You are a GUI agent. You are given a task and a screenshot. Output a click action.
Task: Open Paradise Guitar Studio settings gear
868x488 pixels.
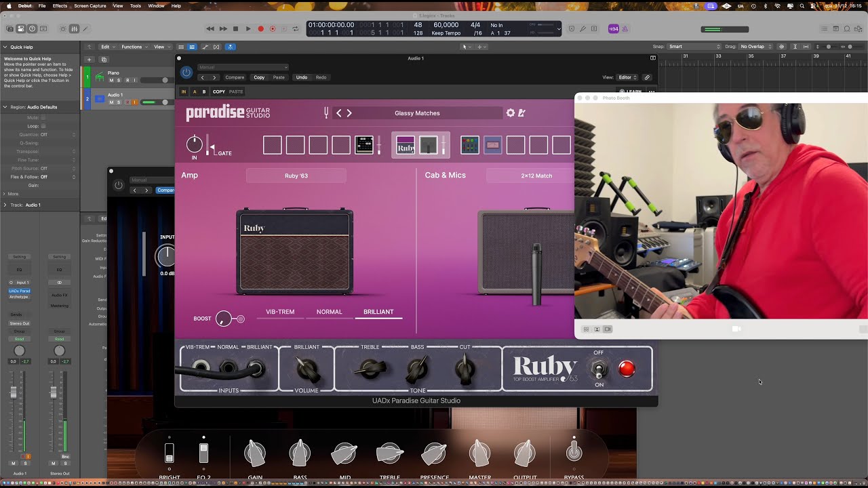click(x=511, y=113)
